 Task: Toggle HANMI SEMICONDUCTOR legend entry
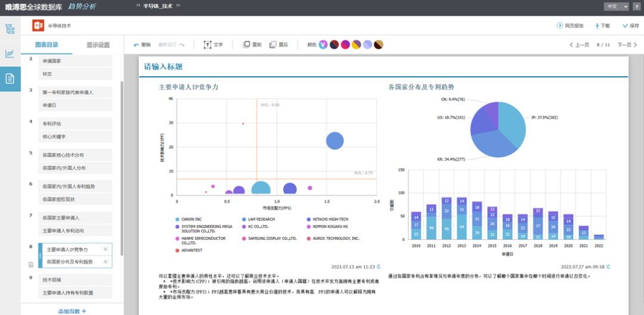pyautogui.click(x=200, y=240)
